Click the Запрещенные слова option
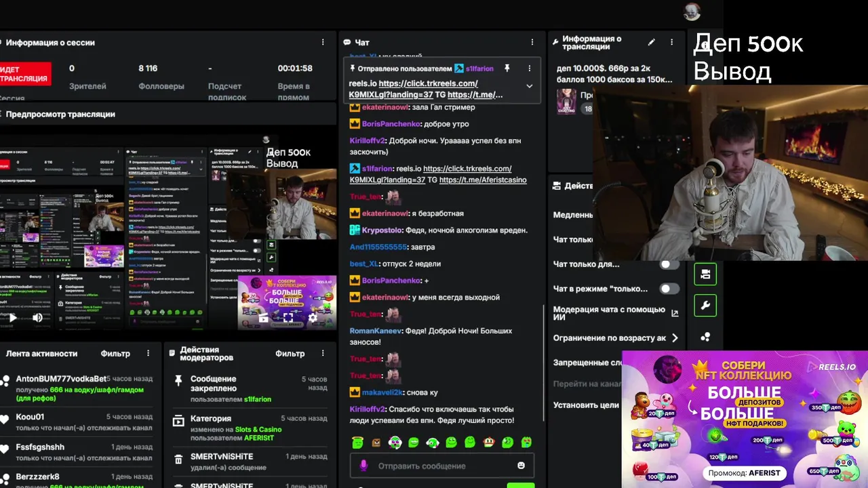The image size is (868, 488). (587, 363)
